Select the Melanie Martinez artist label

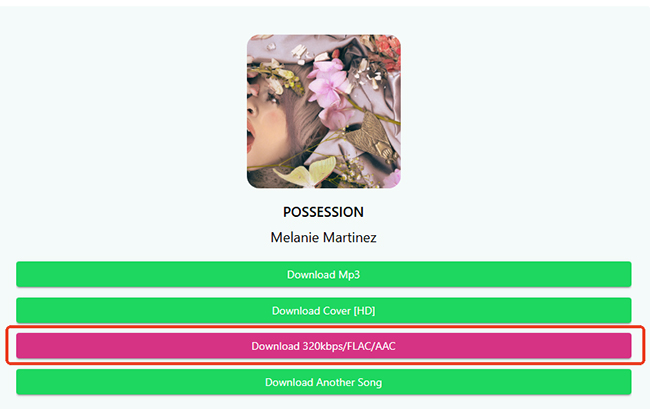[323, 238]
